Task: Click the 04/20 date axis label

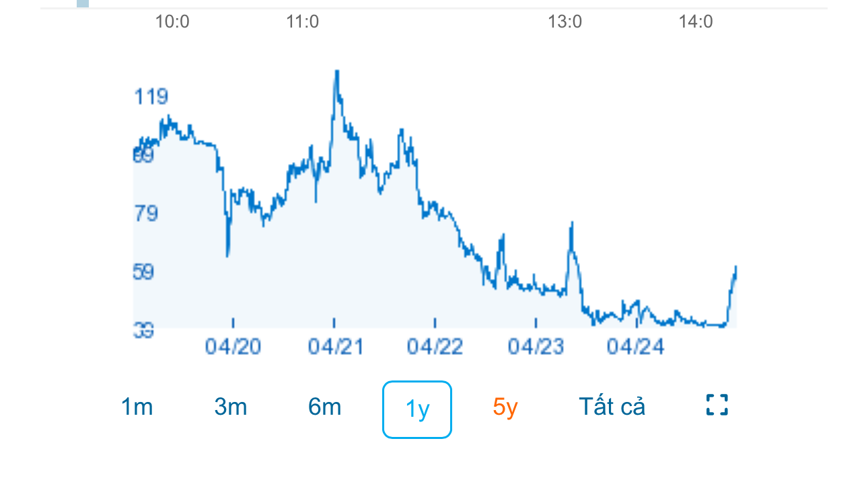Action: coord(233,347)
